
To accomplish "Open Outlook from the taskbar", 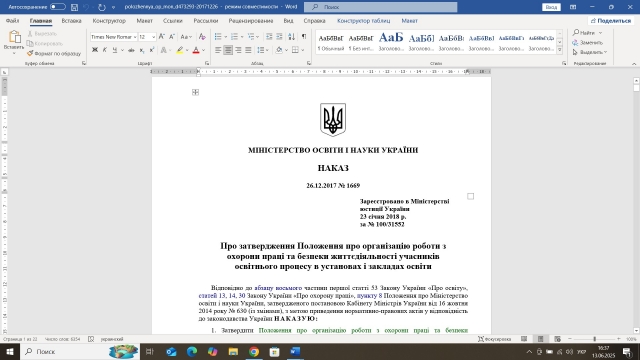I will tap(171, 351).
